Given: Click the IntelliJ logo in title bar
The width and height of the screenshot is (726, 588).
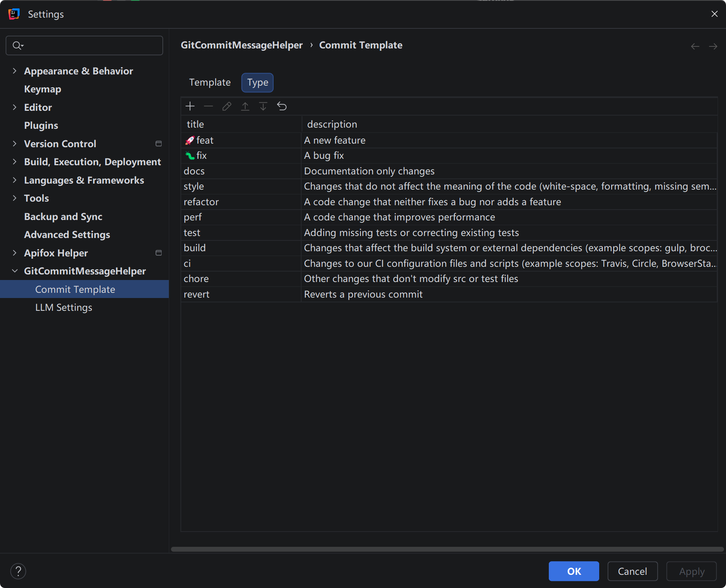Looking at the screenshot, I should pos(14,14).
